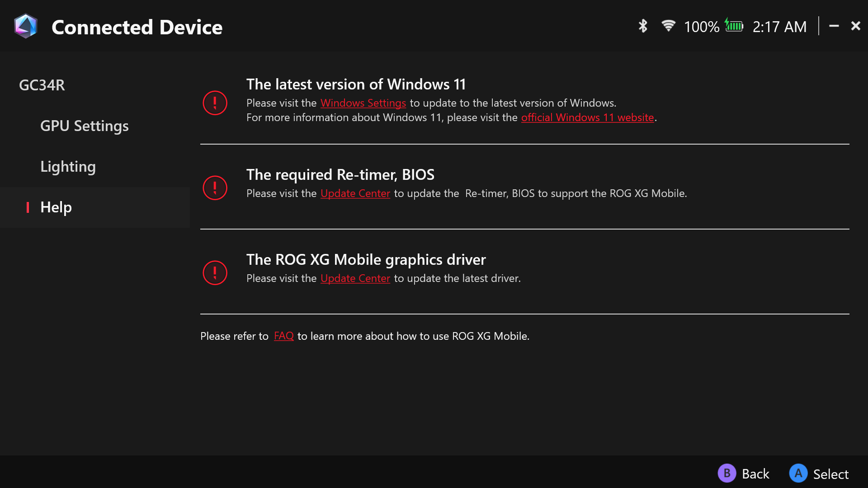The width and height of the screenshot is (868, 488).
Task: Open the FAQ link
Action: [284, 336]
